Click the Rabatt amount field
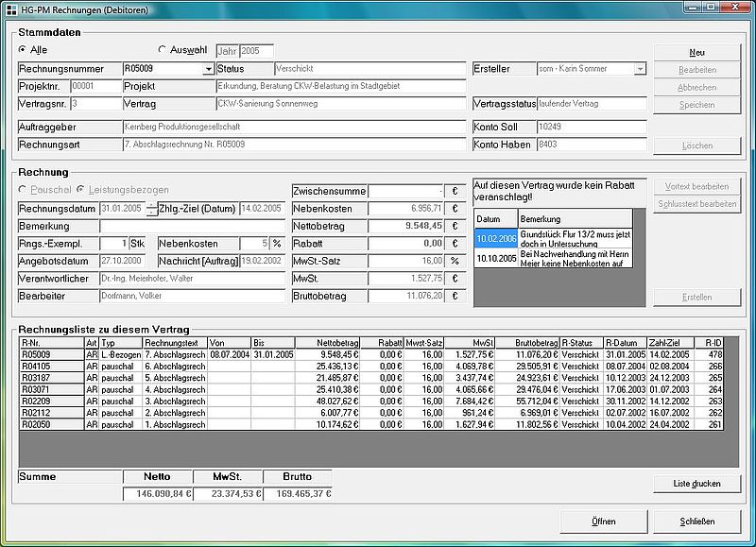 (405, 243)
